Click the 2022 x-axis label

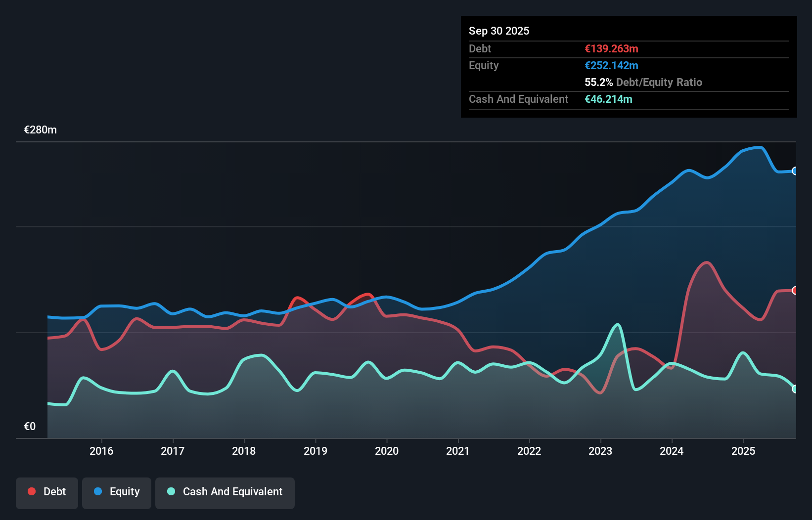[x=529, y=451]
